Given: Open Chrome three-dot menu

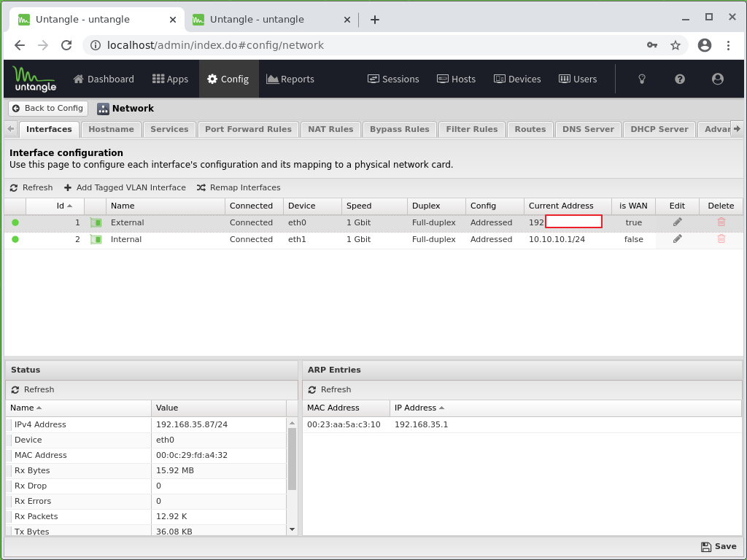Looking at the screenshot, I should [x=728, y=45].
